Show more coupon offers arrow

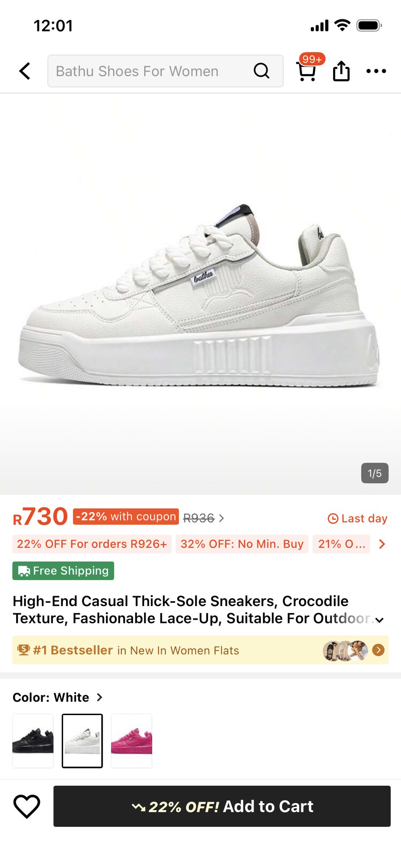[382, 544]
